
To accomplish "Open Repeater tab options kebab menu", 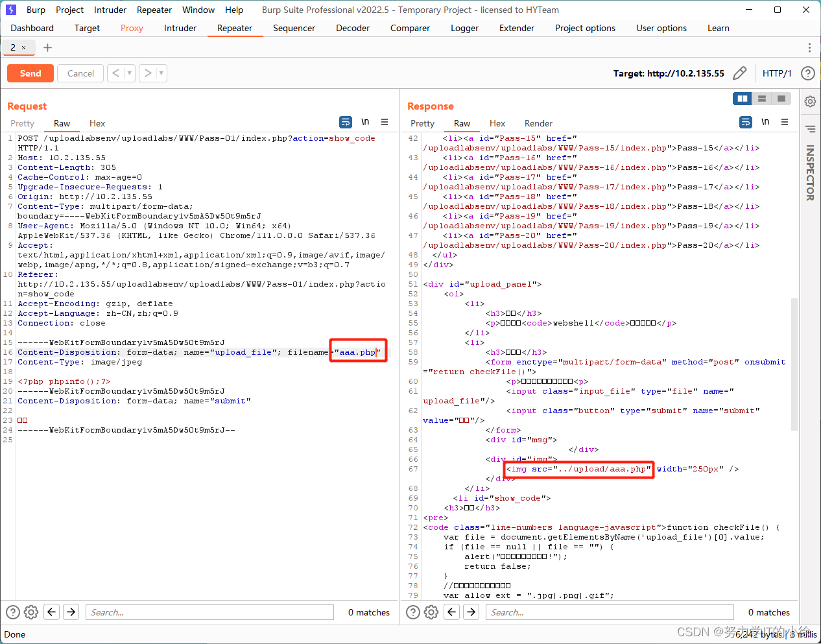I will [x=809, y=47].
